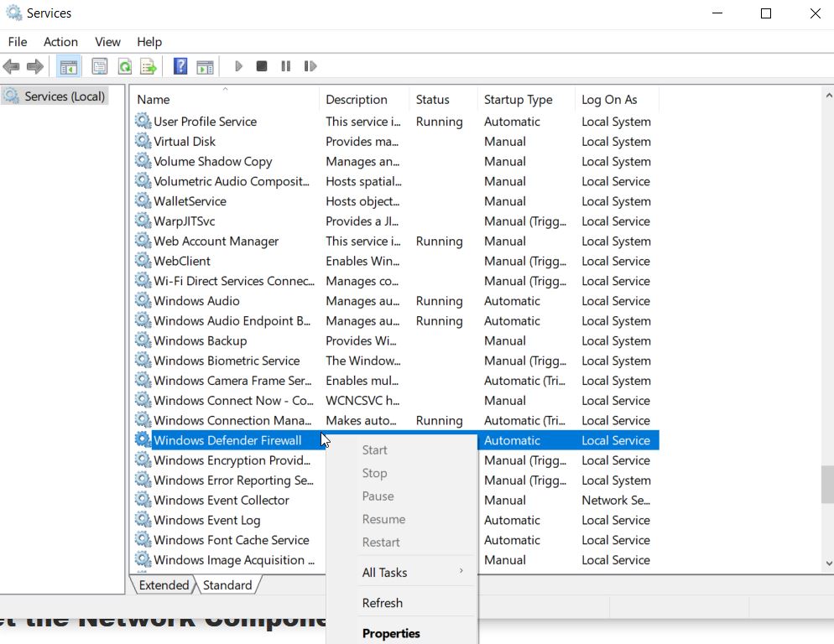Open the File menu
This screenshot has height=644, width=834.
click(18, 42)
